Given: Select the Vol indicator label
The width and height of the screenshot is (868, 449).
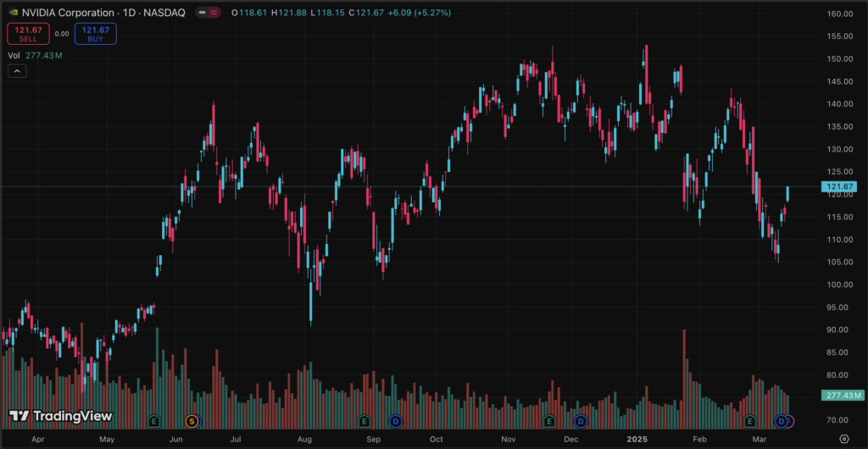Looking at the screenshot, I should pos(14,55).
